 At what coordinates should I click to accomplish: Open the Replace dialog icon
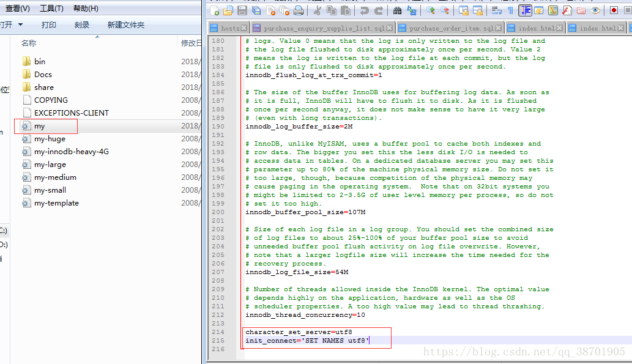(x=412, y=10)
